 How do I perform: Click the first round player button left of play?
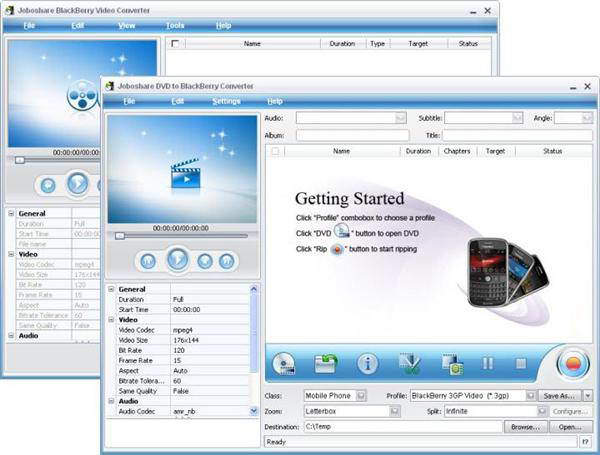(x=148, y=261)
